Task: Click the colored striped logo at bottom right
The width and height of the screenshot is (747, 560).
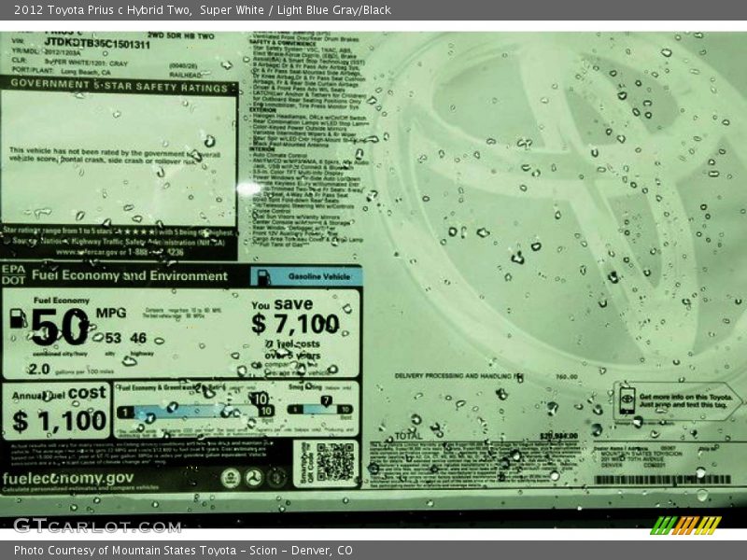Action: point(685,525)
